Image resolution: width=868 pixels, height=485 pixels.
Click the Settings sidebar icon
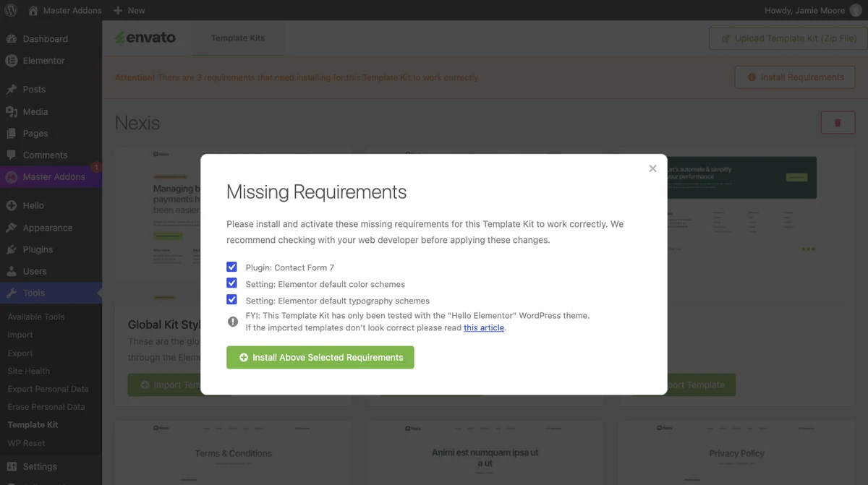tap(12, 466)
